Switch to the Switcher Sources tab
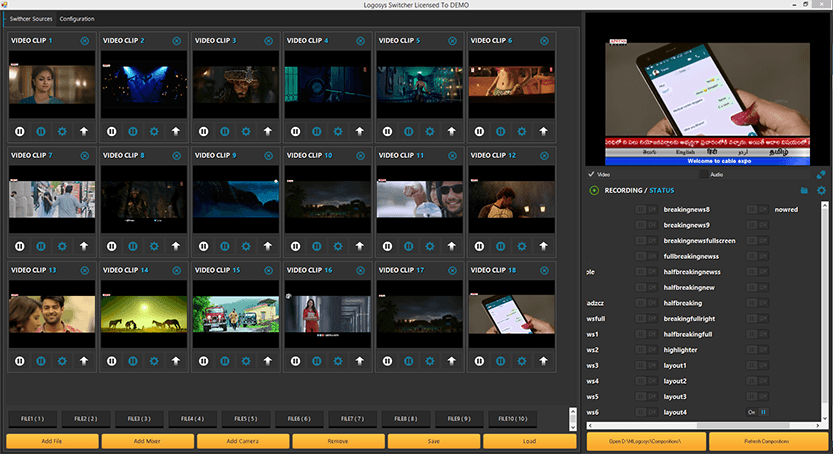The width and height of the screenshot is (833, 454). (x=31, y=19)
